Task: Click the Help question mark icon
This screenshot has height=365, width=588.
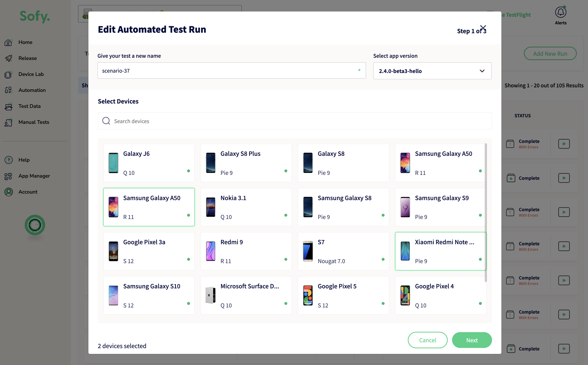Action: tap(9, 160)
